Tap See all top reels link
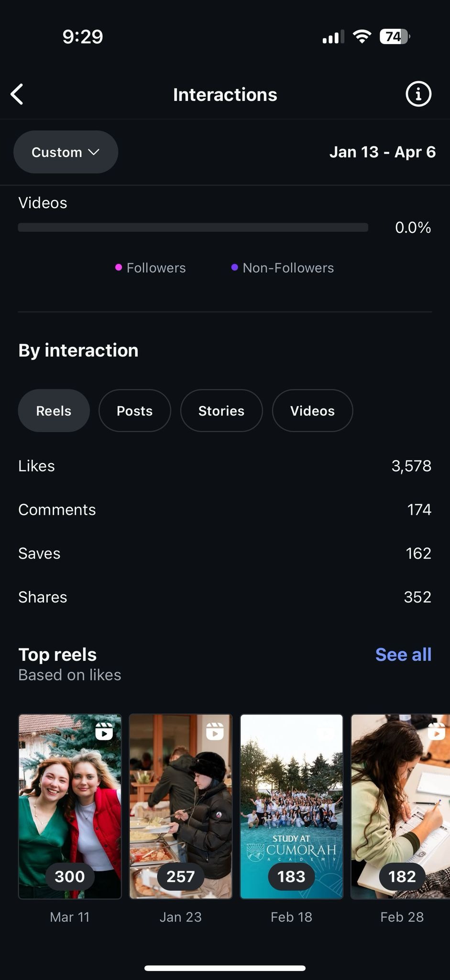The height and width of the screenshot is (980, 450). tap(403, 655)
